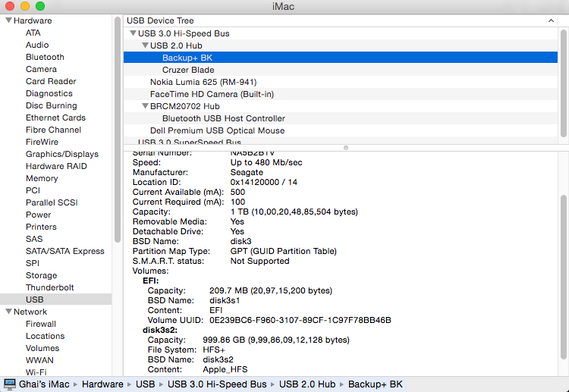Select ATA in the Hardware list

(x=33, y=33)
